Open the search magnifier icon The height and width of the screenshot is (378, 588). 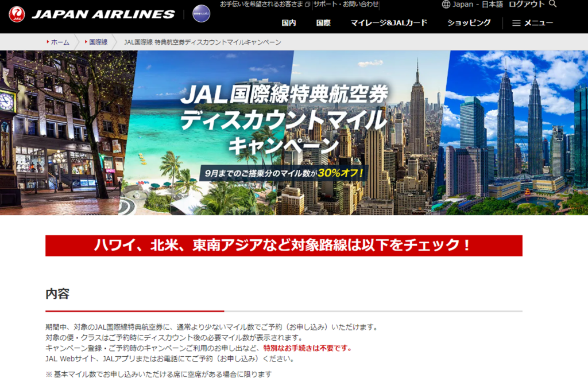click(553, 4)
